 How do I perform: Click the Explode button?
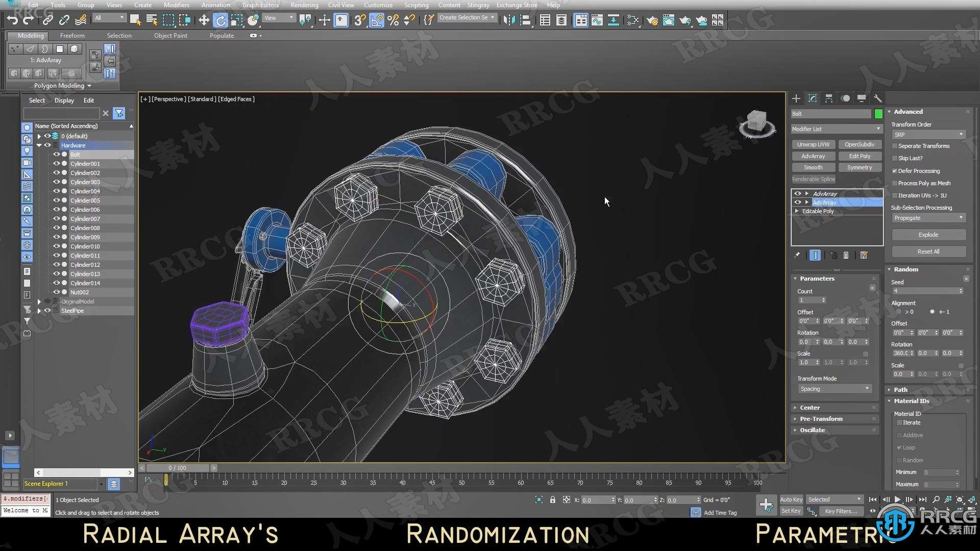click(927, 234)
